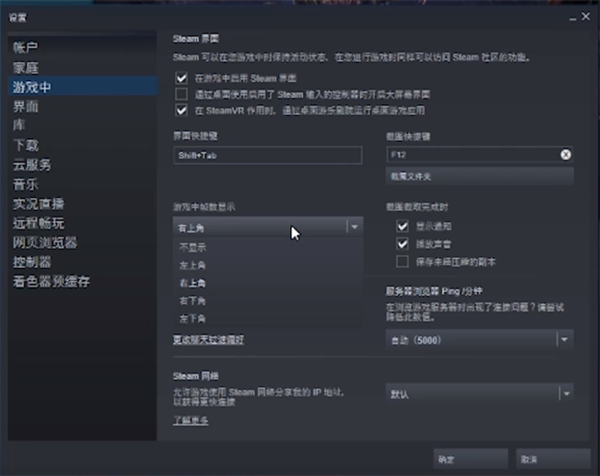Viewport: 600px width, 476px height.
Task: Go to the 控制器 settings category
Action: click(32, 262)
